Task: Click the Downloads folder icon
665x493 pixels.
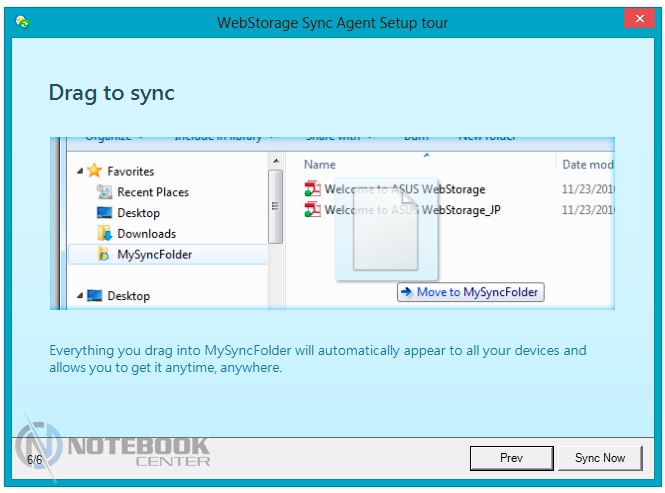Action: click(x=104, y=233)
